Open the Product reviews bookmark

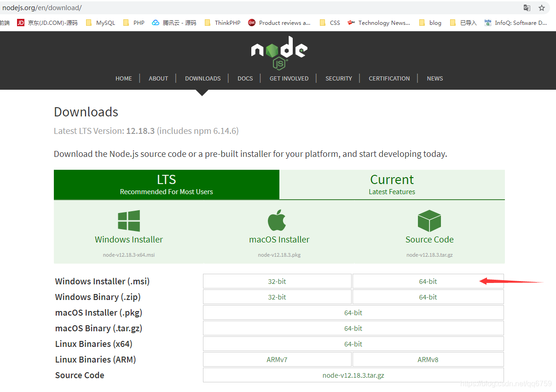click(279, 23)
